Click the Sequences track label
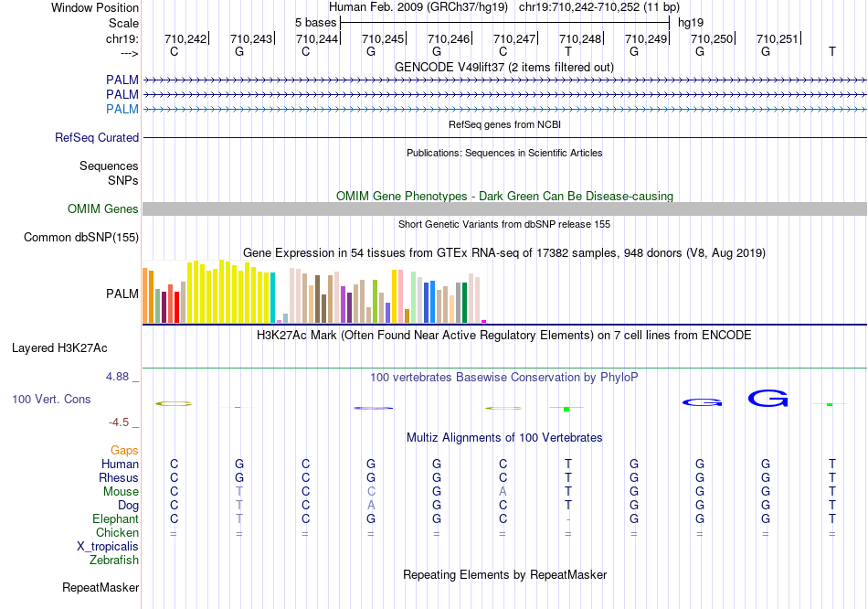Image resolution: width=868 pixels, height=609 pixels. 109,166
